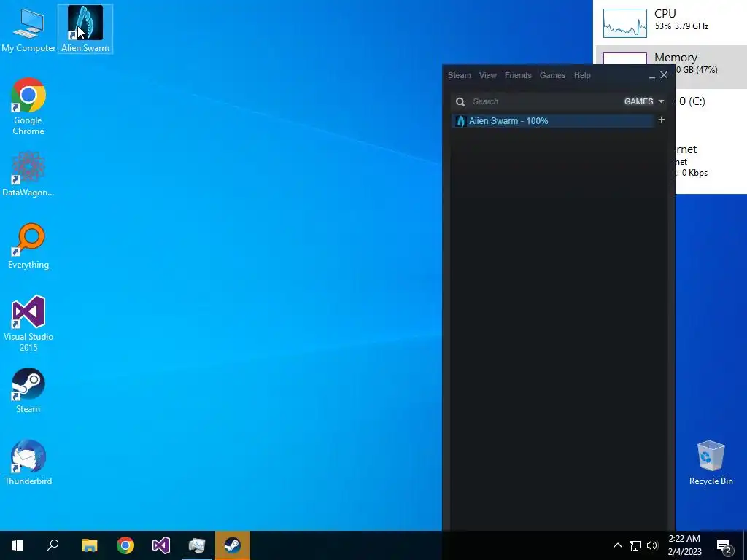This screenshot has width=747, height=560.
Task: Launch Steam from desktop shortcut
Action: pyautogui.click(x=28, y=390)
